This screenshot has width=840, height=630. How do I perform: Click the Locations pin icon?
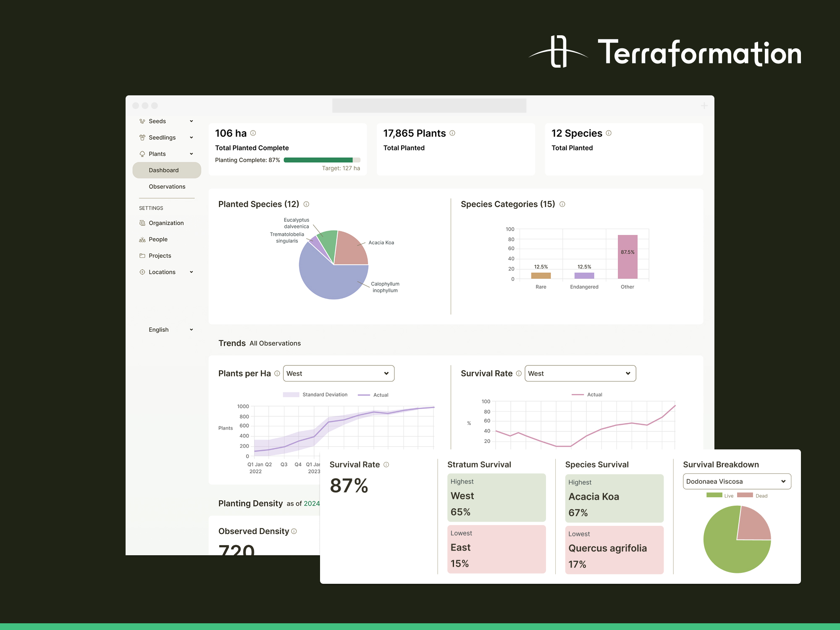(x=142, y=272)
